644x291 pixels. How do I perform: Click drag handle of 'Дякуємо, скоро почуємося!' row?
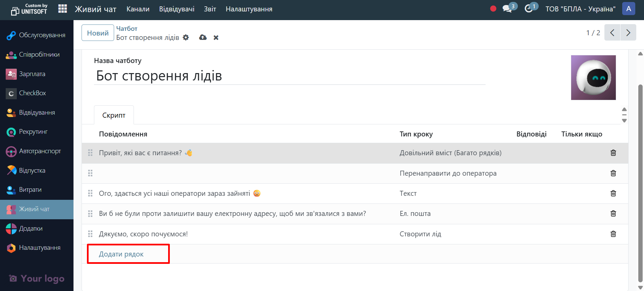click(x=90, y=234)
